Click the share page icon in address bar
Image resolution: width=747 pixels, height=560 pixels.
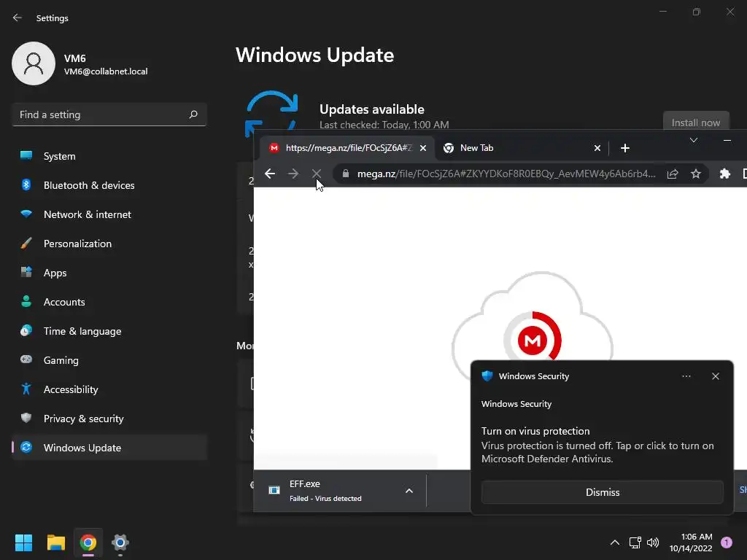673,174
